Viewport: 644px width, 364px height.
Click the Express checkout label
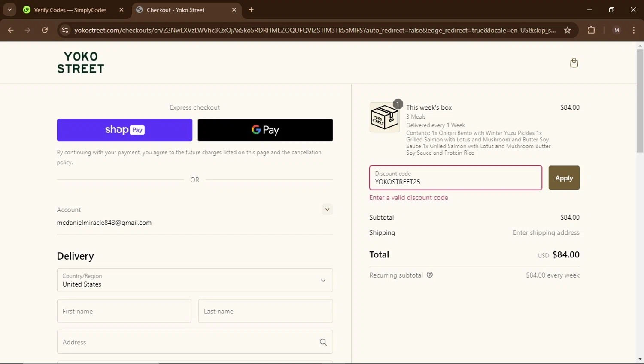(x=195, y=107)
